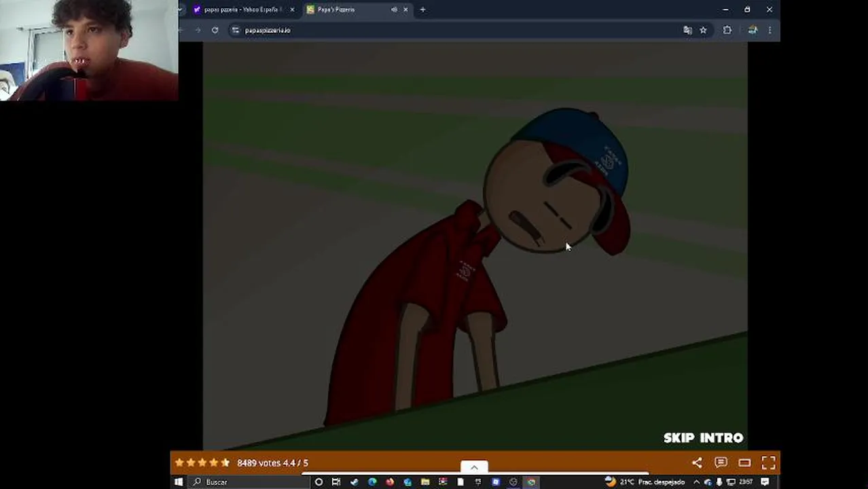
Task: Open the browser extensions menu
Action: click(x=727, y=30)
